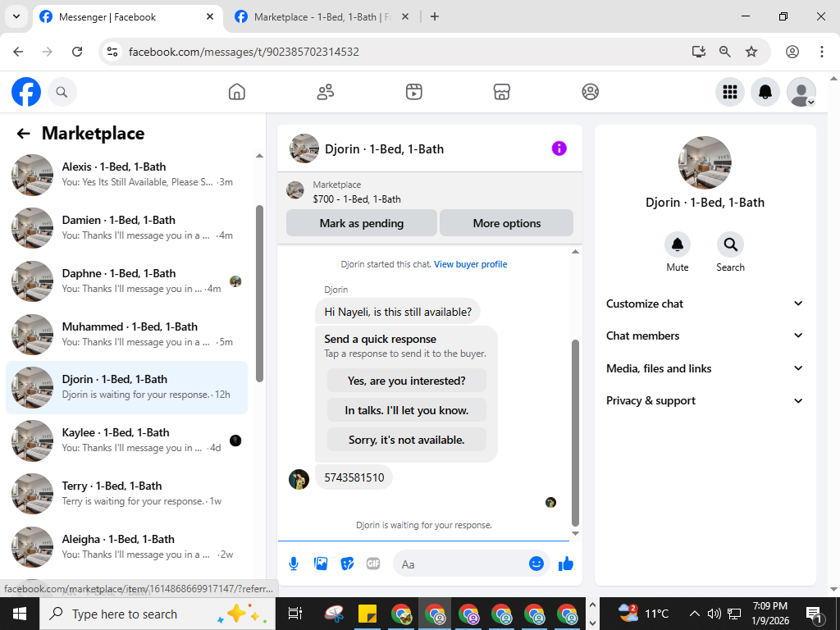
Task: Open the Marketplace storefront nav icon
Action: coord(501,92)
